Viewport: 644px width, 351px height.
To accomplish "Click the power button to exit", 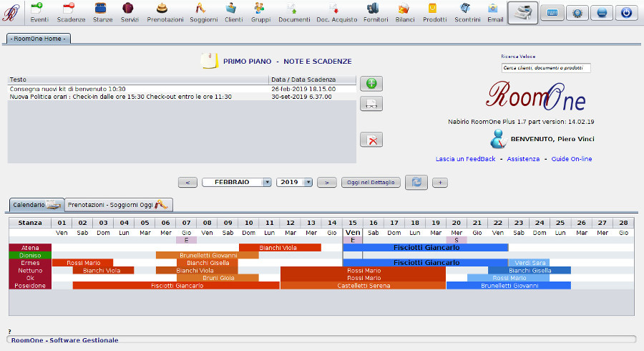I will tap(626, 13).
